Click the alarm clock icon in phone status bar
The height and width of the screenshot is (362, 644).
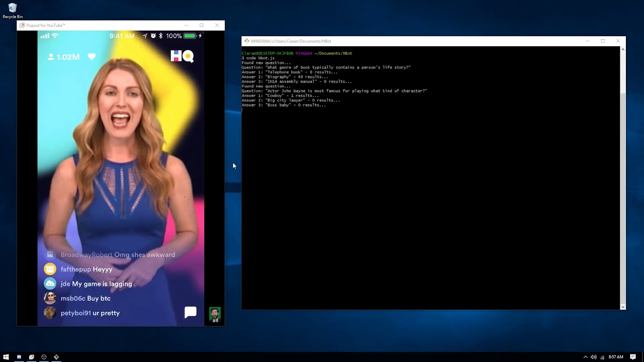(153, 36)
